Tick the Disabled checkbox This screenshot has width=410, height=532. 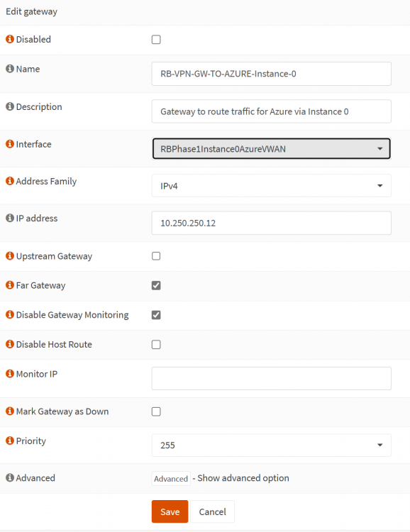156,40
